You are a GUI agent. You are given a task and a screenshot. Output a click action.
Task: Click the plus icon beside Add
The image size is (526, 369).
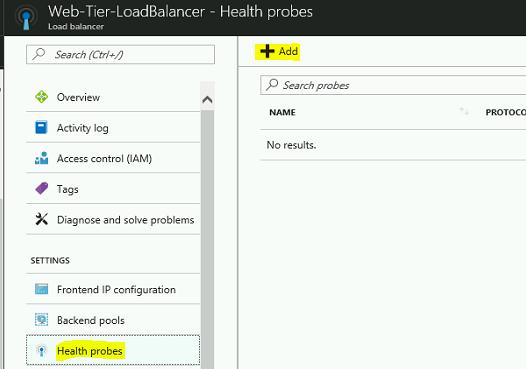click(267, 51)
